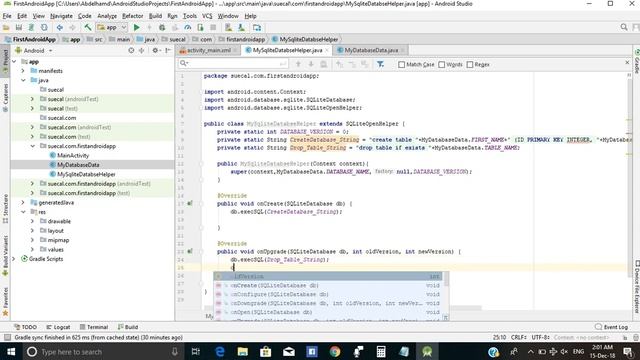Open the Refactor menu

(133, 16)
